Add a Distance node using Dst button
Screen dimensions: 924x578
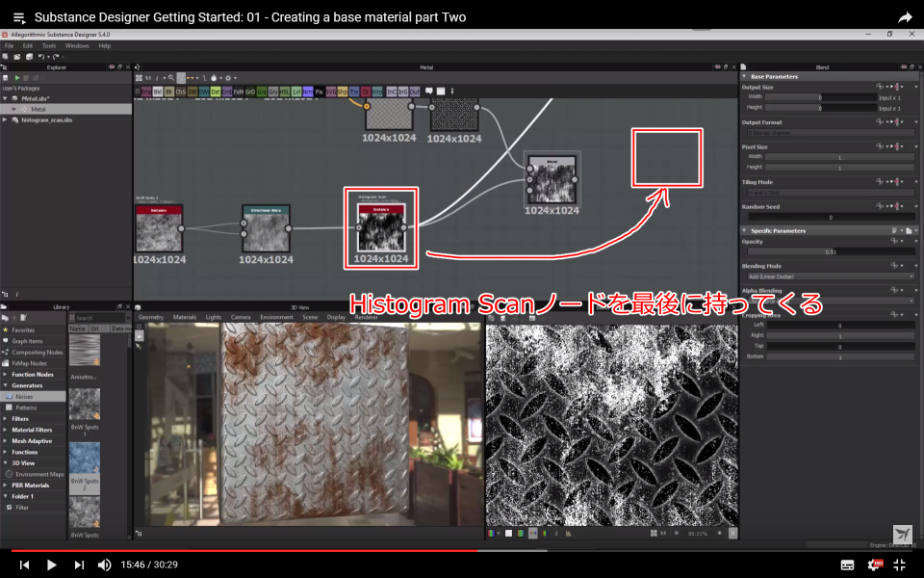pyautogui.click(x=216, y=92)
